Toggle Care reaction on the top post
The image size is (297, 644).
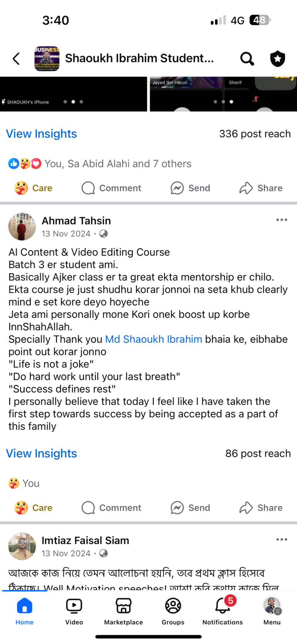[34, 188]
